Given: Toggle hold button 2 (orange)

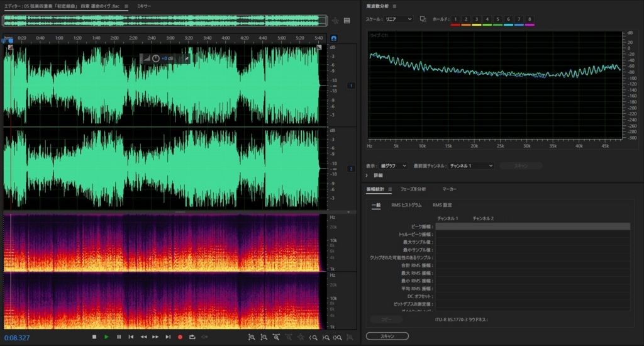Looking at the screenshot, I should click(466, 20).
